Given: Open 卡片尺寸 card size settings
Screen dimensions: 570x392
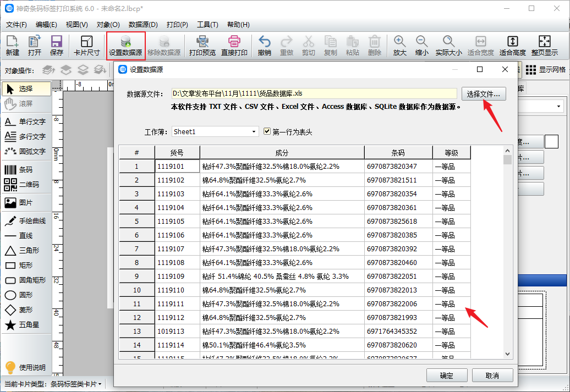Looking at the screenshot, I should [x=86, y=46].
